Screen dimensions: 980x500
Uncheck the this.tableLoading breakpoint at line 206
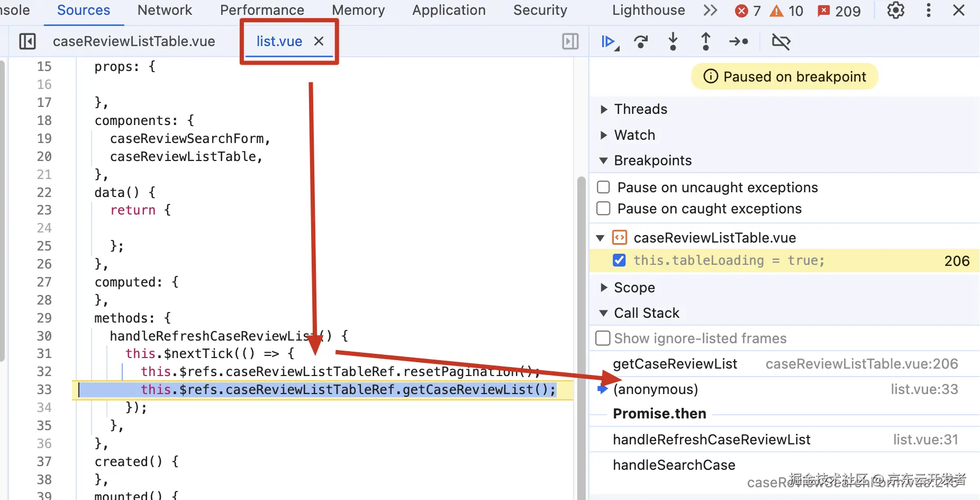click(x=619, y=261)
